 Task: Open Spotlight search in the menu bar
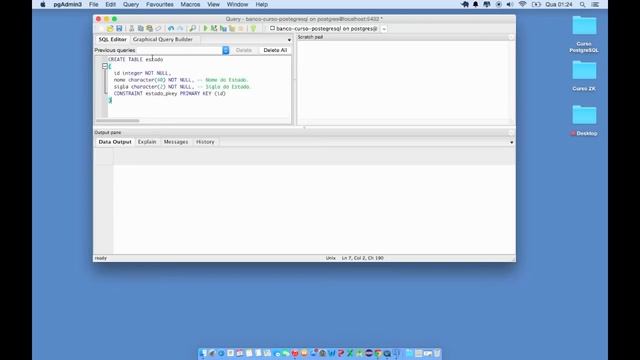[582, 4]
